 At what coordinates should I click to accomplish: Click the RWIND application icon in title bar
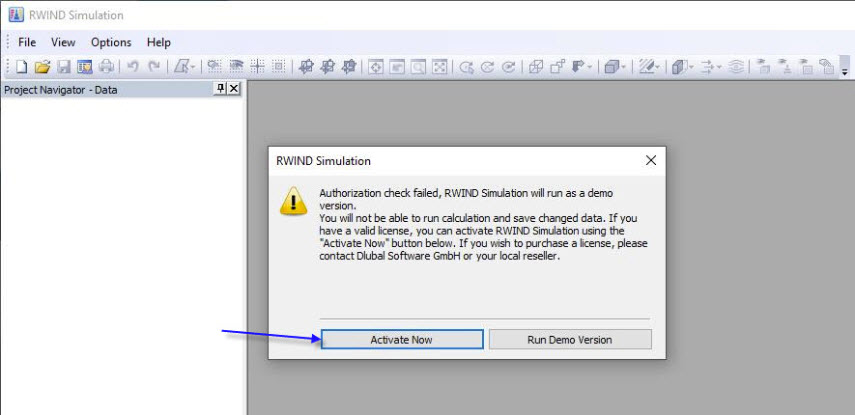[16, 15]
